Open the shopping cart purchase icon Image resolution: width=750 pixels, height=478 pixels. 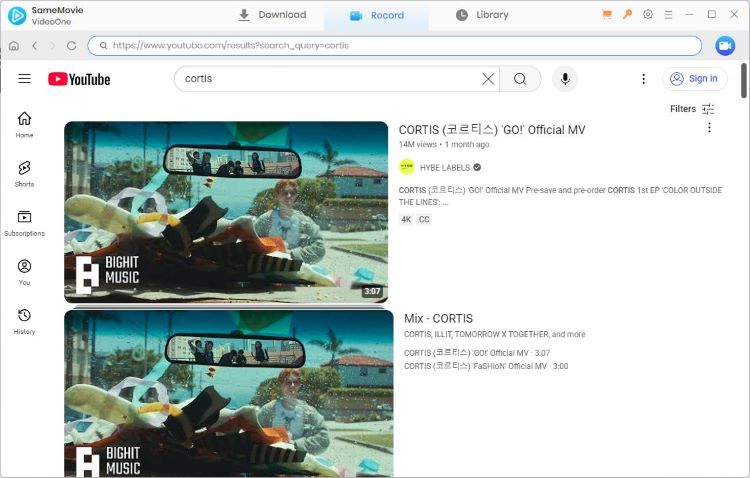pyautogui.click(x=607, y=14)
